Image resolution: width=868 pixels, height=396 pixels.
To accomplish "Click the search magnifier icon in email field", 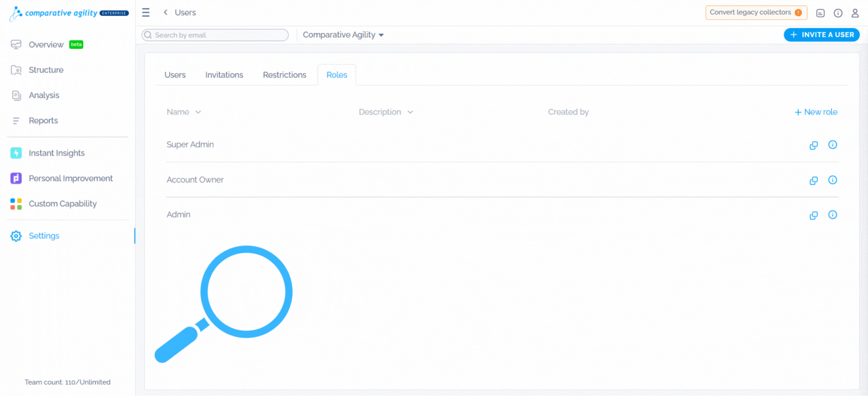I will tap(148, 35).
